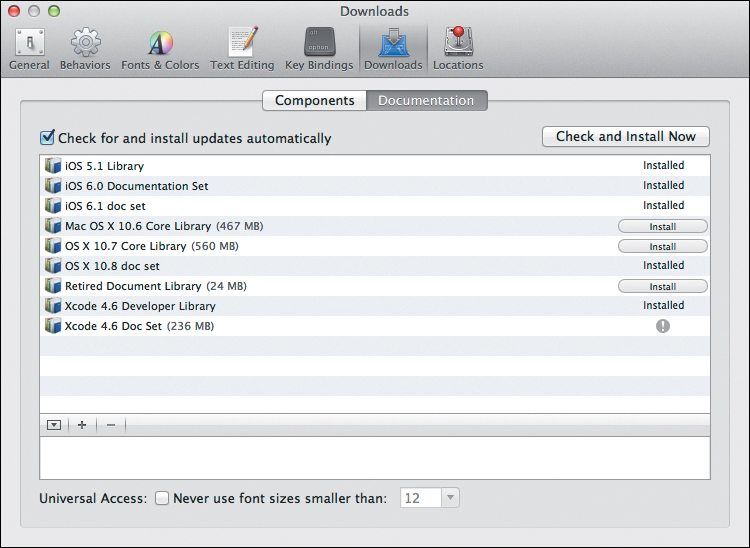The width and height of the screenshot is (750, 548).
Task: Click Installed status of iOS 5.1 Library
Action: 663,165
